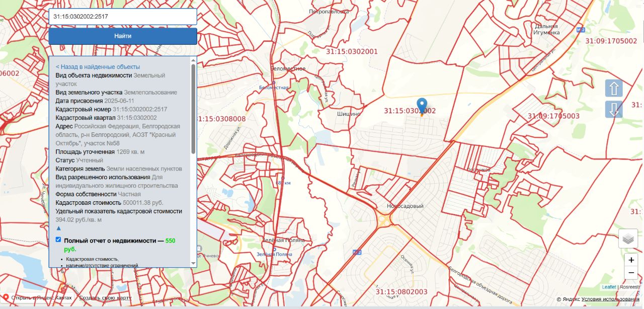Click Категория земель Земли населенных пунктов row
This screenshot has height=309, width=644.
[x=119, y=169]
